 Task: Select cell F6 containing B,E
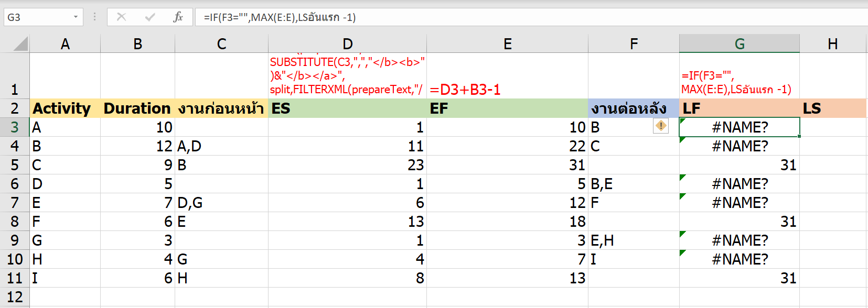click(x=634, y=184)
